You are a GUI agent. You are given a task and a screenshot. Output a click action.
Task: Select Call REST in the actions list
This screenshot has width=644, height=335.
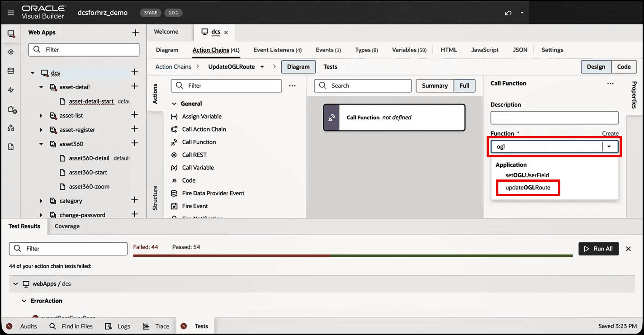tap(194, 155)
